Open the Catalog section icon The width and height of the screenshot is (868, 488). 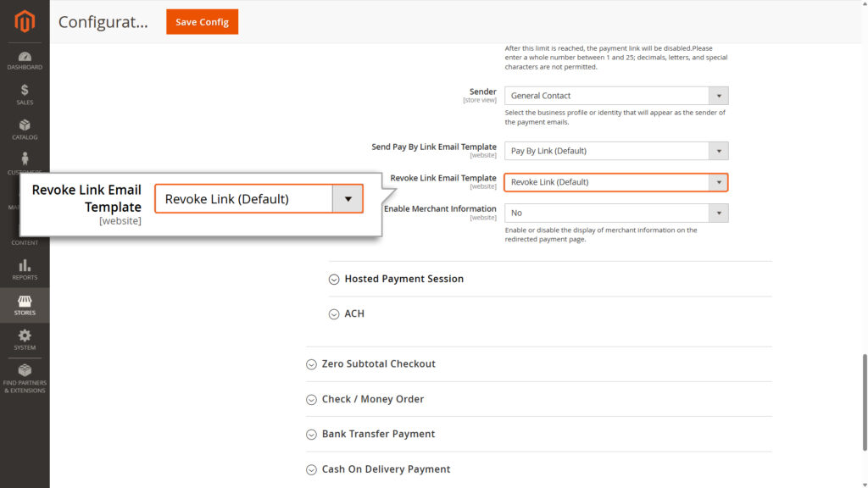point(25,129)
